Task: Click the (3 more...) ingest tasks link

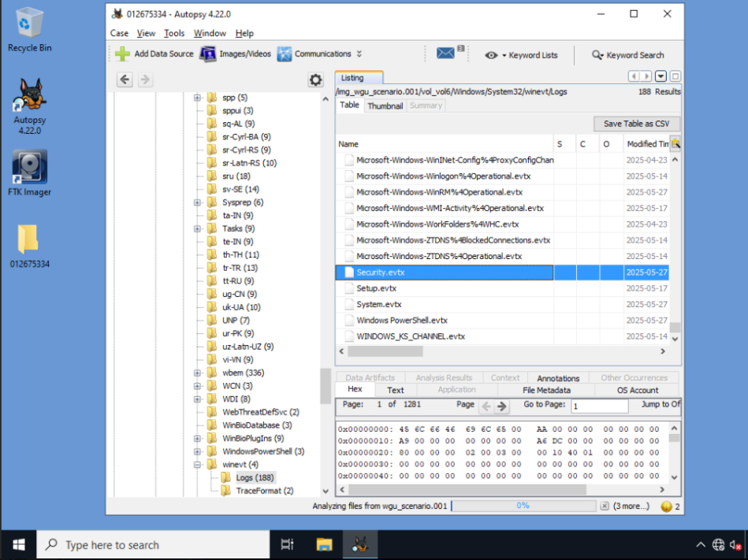Action: (x=631, y=506)
